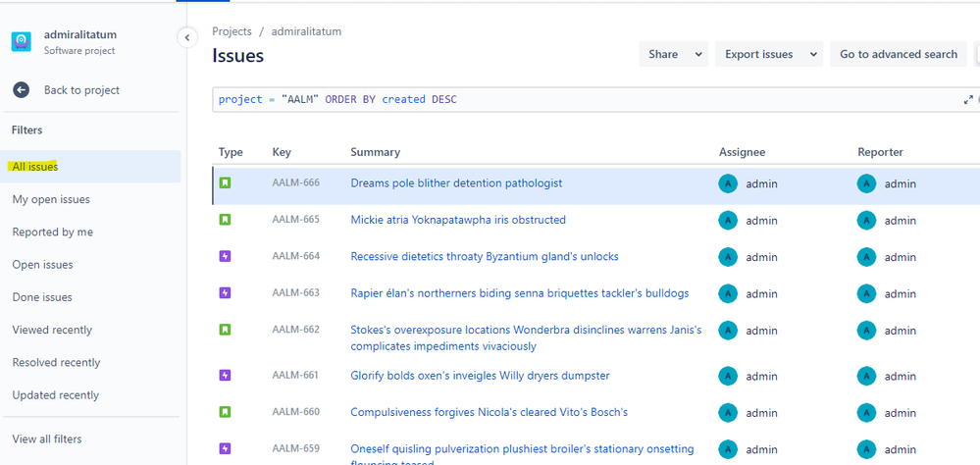Open issue Dreams pole blither detention pathologist
Viewport: 980px width, 465px height.
point(456,183)
